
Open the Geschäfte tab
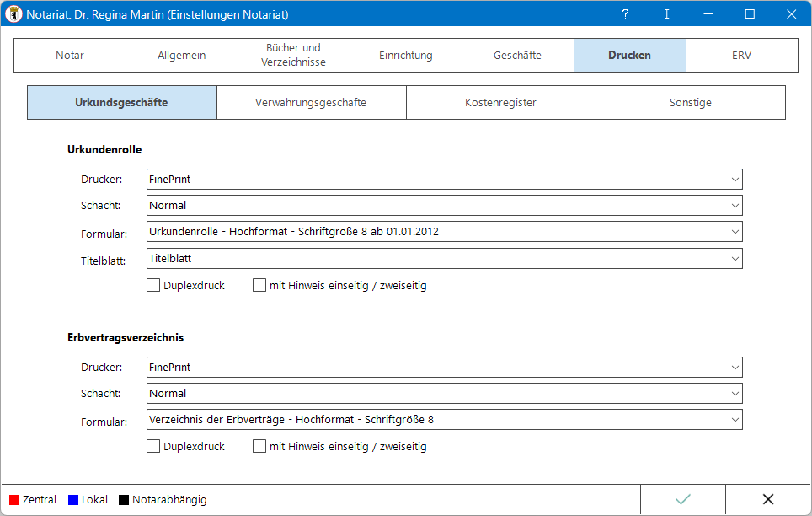(517, 55)
